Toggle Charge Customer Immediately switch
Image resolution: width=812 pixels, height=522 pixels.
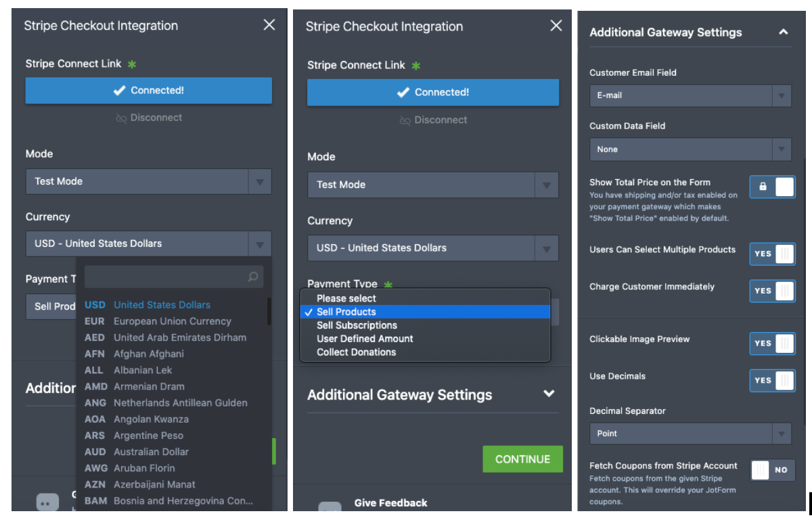point(772,291)
